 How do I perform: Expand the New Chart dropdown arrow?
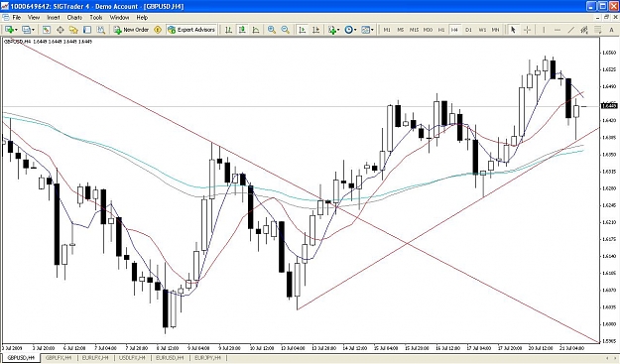pyautogui.click(x=16, y=30)
